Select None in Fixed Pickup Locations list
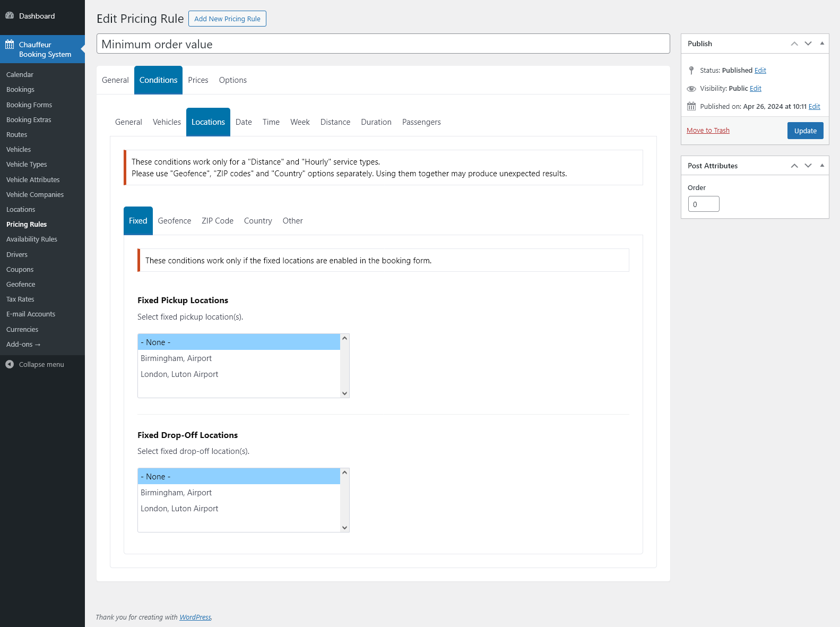The height and width of the screenshot is (627, 840). coord(239,342)
